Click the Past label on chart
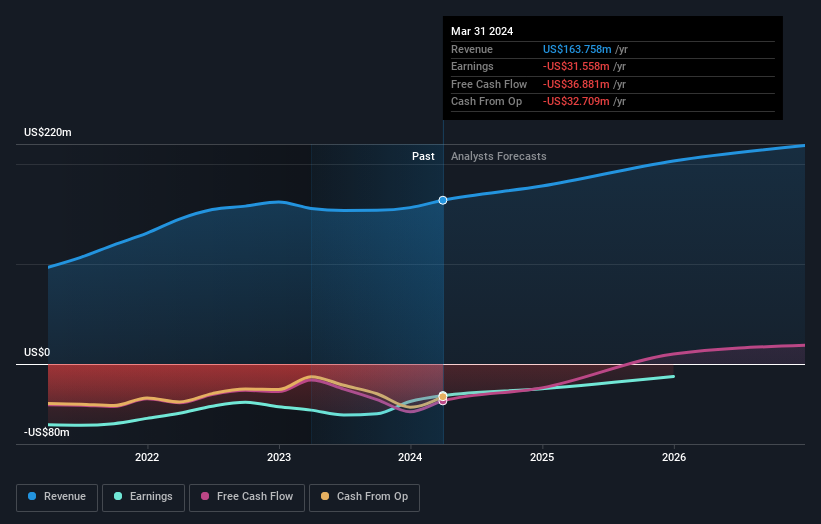Viewport: 821px width, 524px height. click(423, 157)
